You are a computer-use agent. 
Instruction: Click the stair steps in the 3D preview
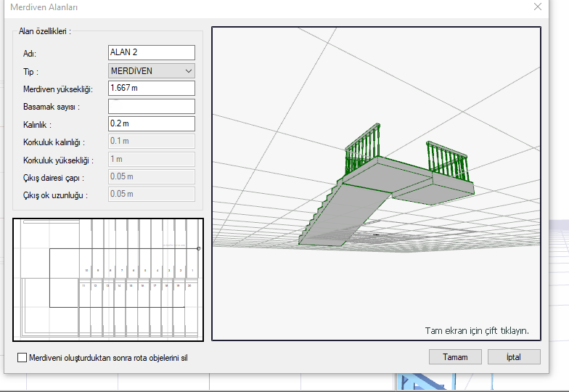[319, 213]
